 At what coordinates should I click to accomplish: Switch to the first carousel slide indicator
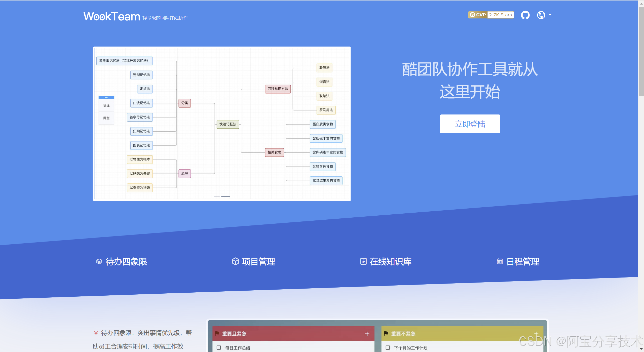[x=217, y=197]
